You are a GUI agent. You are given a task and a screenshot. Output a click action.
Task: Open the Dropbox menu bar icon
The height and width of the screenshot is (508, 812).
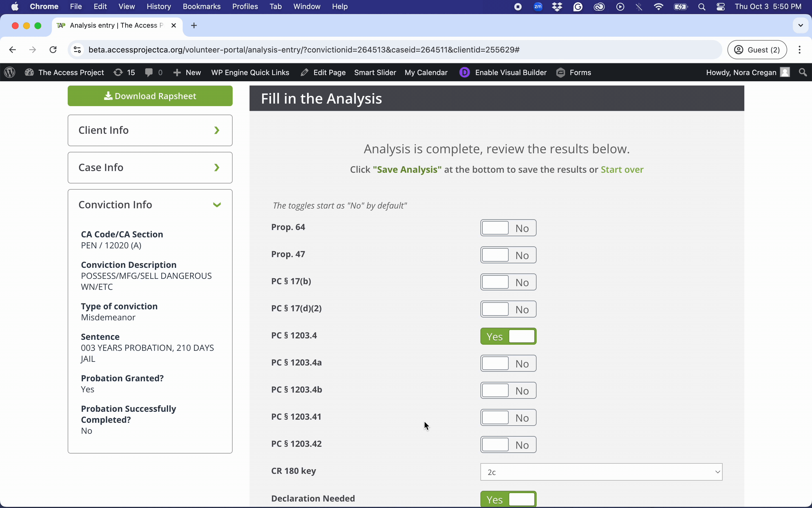[557, 7]
